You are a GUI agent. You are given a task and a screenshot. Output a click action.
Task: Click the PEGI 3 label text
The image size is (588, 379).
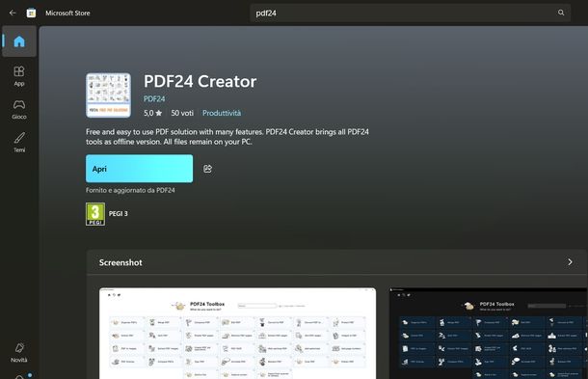(119, 213)
